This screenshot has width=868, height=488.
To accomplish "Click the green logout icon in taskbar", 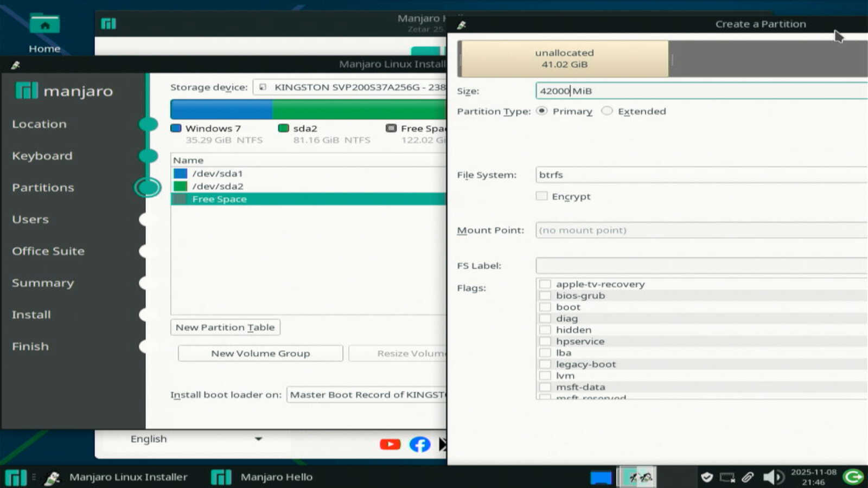I will coord(853,477).
